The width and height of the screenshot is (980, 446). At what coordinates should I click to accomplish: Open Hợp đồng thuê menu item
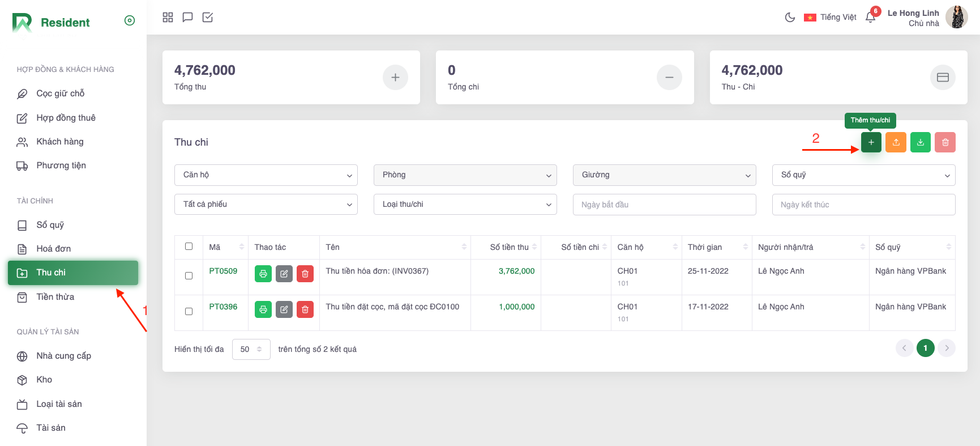[66, 118]
